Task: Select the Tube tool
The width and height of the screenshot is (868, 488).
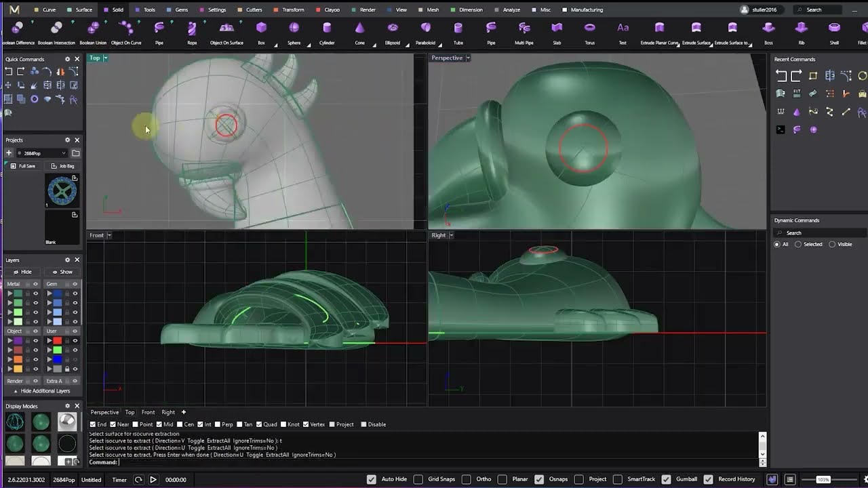Action: pyautogui.click(x=458, y=33)
